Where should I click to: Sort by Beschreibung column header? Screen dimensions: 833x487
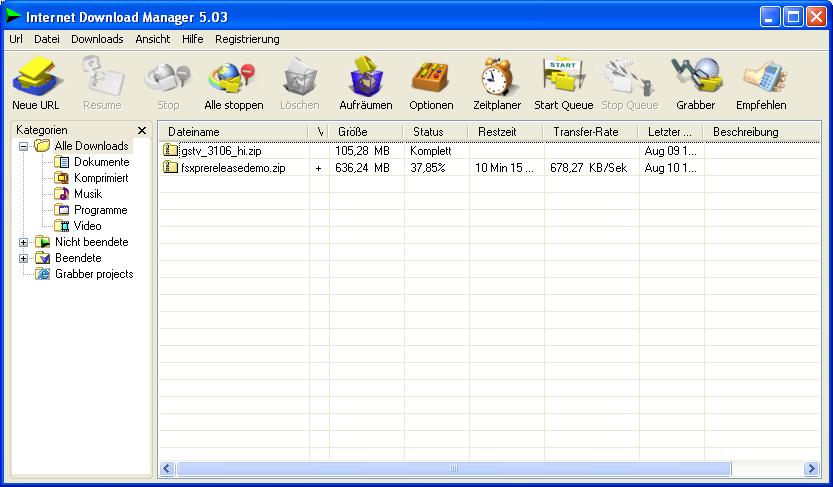pyautogui.click(x=762, y=132)
